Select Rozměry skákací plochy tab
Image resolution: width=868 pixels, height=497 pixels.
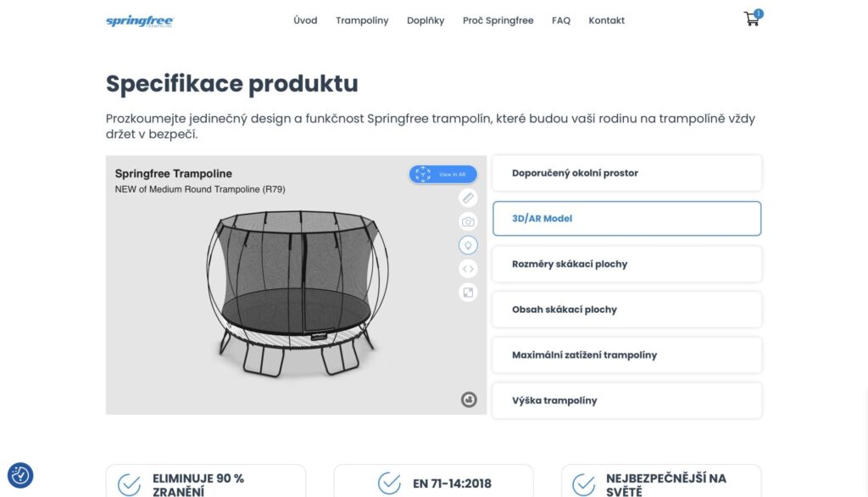(626, 264)
